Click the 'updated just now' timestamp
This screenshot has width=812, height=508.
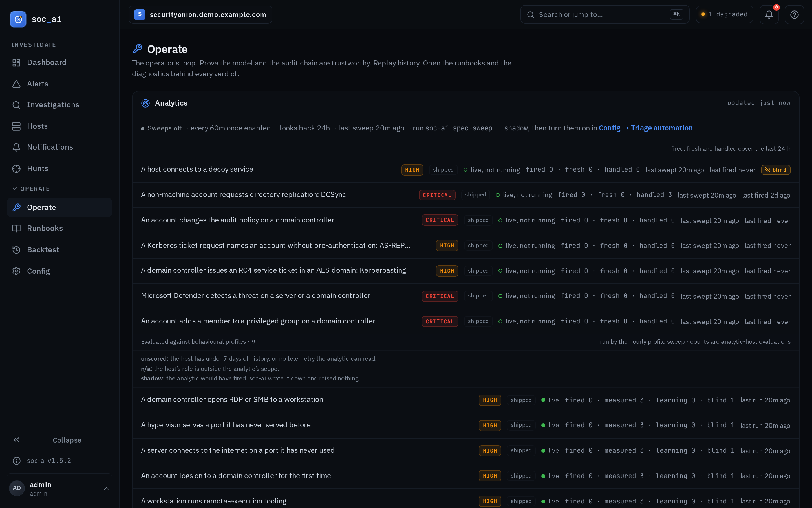[x=759, y=103]
